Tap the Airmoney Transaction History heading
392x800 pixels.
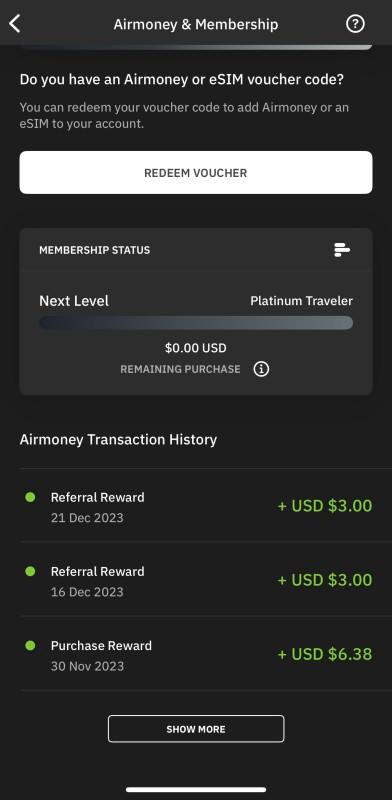[118, 439]
